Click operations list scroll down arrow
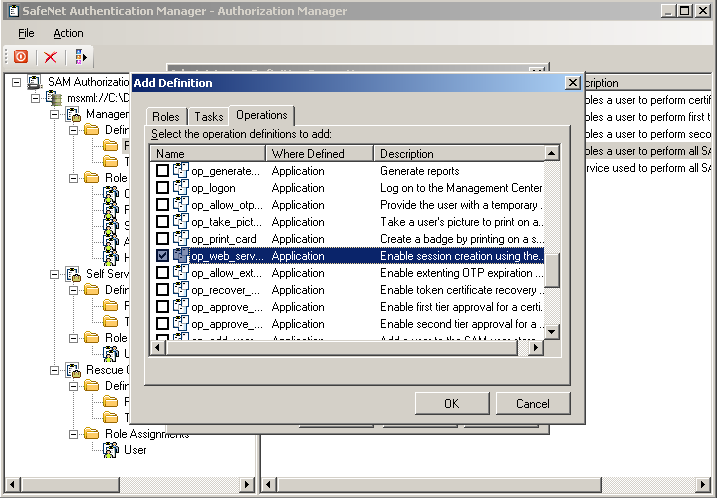 pos(552,332)
